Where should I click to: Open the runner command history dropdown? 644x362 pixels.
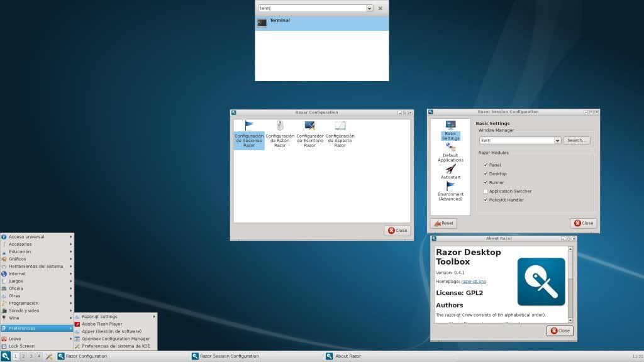pyautogui.click(x=369, y=9)
